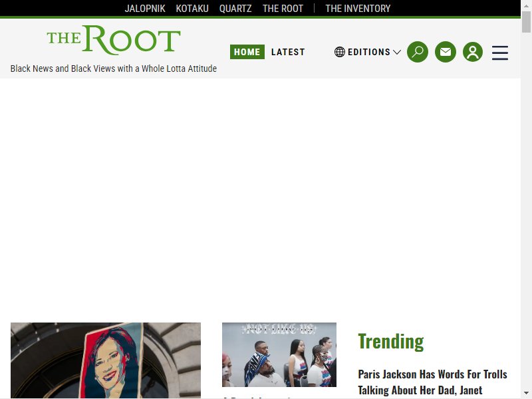
Task: Open the Kamala Harris poster thumbnail
Action: pos(106,360)
